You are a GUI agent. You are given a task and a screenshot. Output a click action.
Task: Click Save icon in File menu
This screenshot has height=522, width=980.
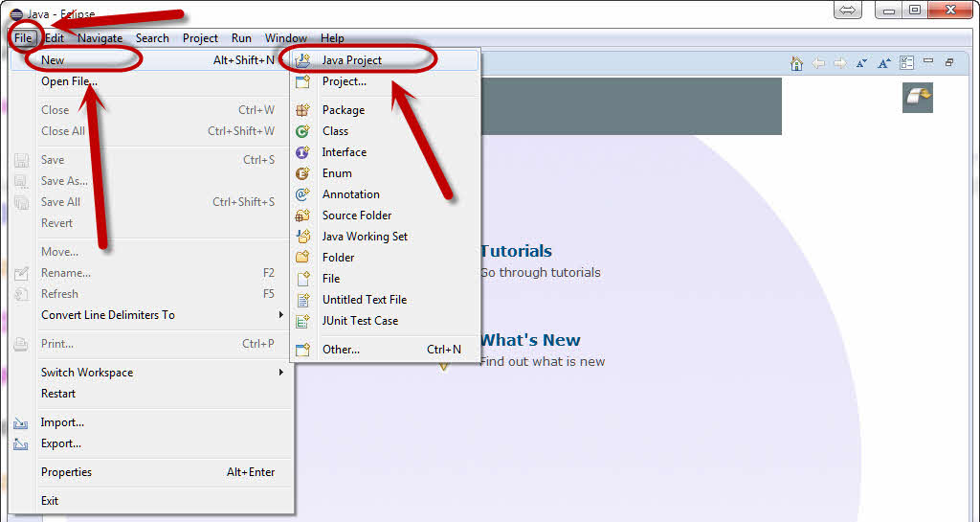pos(21,160)
